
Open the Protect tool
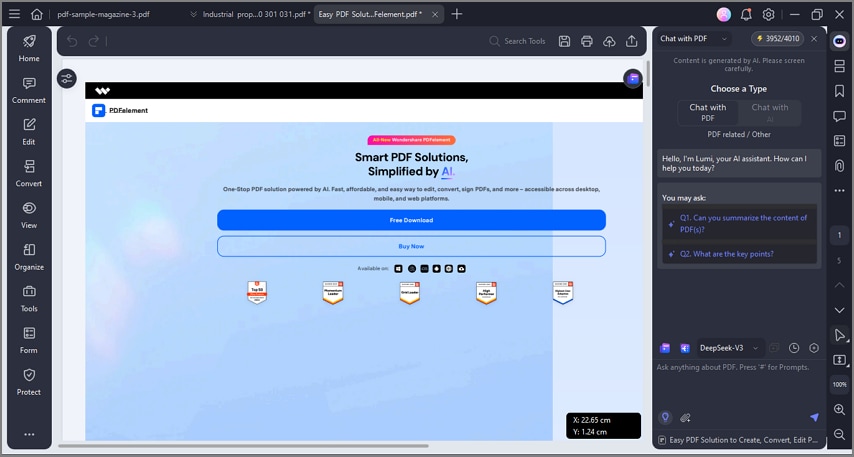pos(29,382)
